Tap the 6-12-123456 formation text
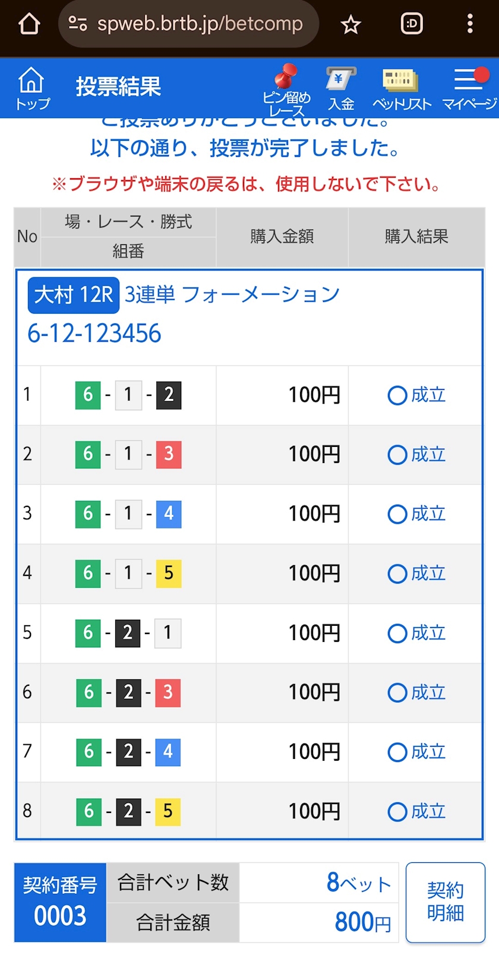499x980 pixels. click(94, 333)
